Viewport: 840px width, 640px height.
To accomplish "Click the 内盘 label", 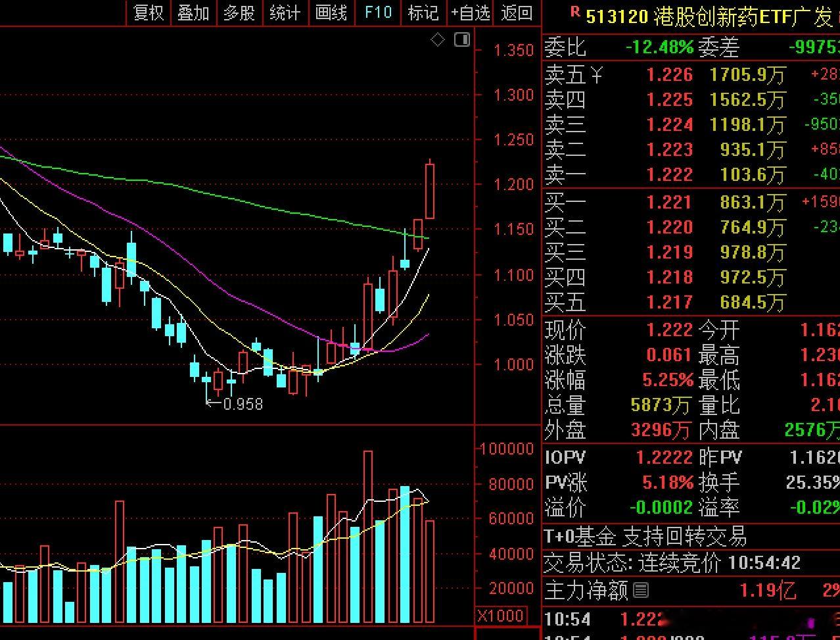I will click(719, 430).
